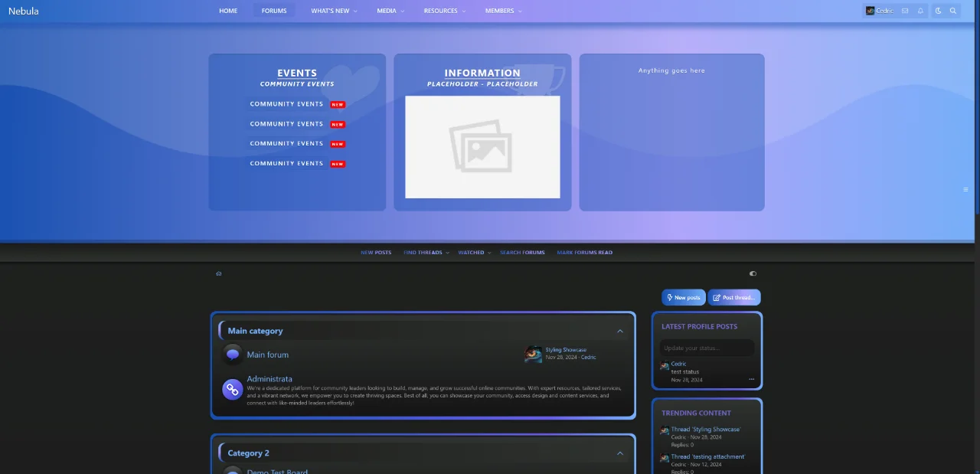Click Mark Forums Read
The height and width of the screenshot is (474, 980).
(x=585, y=253)
